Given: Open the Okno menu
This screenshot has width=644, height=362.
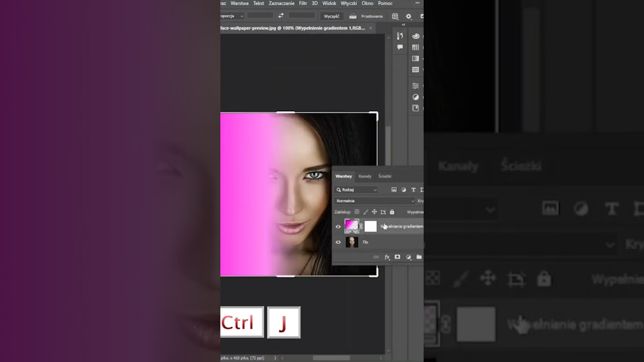Looking at the screenshot, I should (x=367, y=4).
